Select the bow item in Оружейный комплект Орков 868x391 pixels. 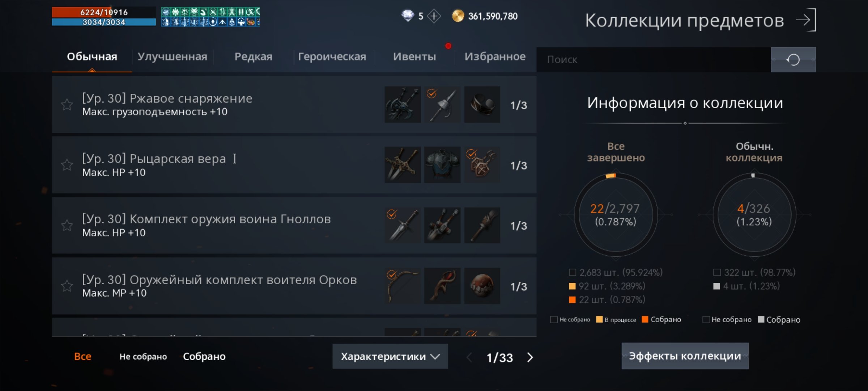click(x=403, y=286)
